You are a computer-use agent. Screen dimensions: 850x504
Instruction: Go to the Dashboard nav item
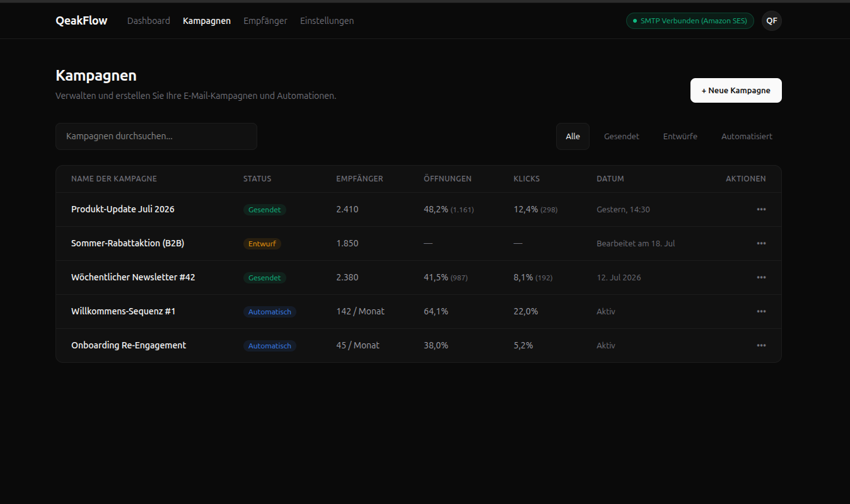point(149,21)
